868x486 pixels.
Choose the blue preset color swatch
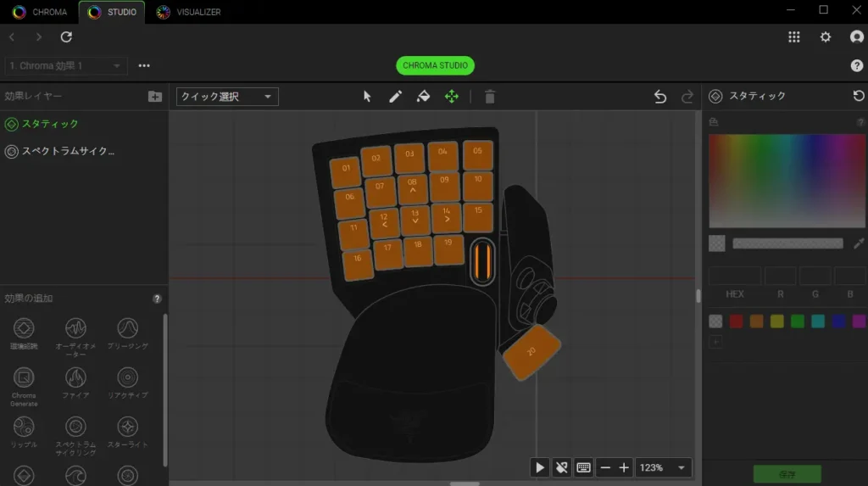838,321
